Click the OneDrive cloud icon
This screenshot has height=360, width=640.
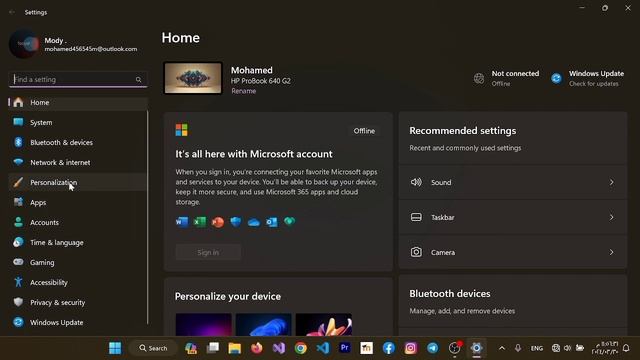[x=254, y=222]
